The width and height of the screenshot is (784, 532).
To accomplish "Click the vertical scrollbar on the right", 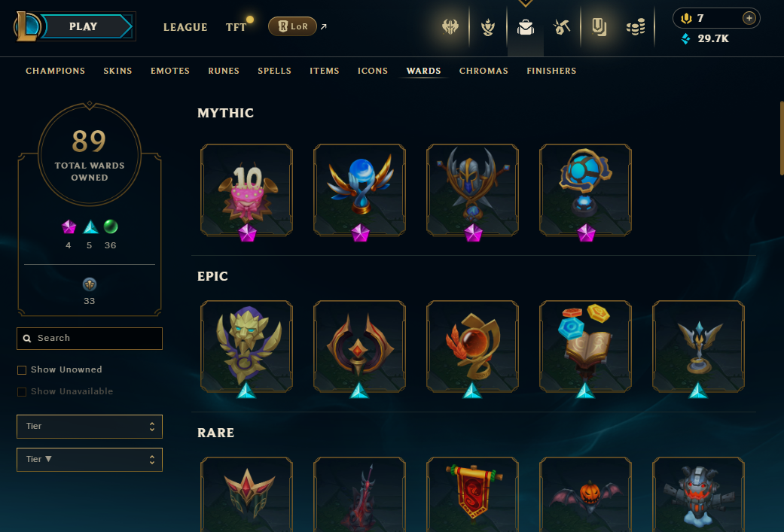I will (x=782, y=138).
